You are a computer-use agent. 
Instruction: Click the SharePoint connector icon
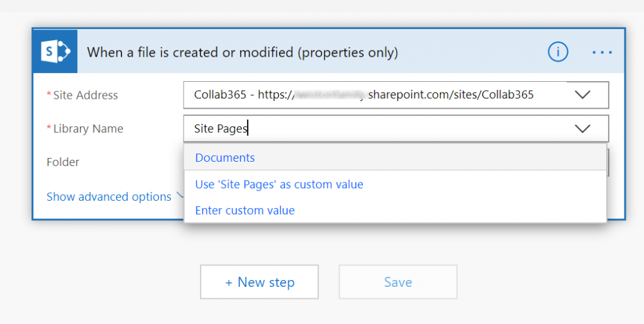(x=55, y=52)
